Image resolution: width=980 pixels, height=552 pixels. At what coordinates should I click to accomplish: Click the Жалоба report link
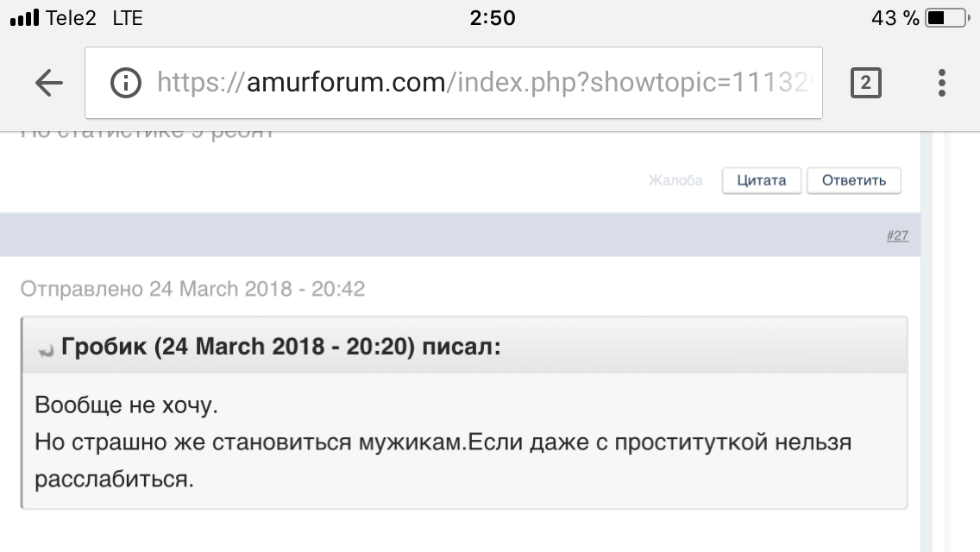[x=675, y=180]
